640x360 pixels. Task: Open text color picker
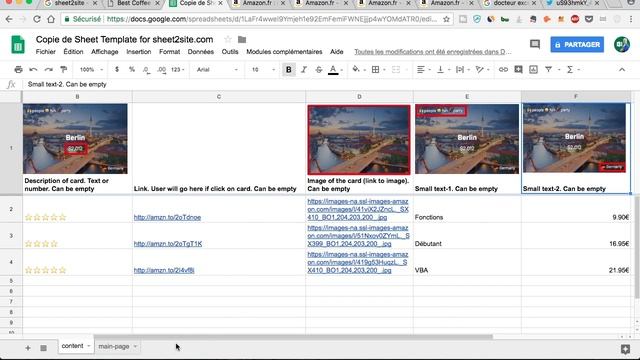coord(333,70)
